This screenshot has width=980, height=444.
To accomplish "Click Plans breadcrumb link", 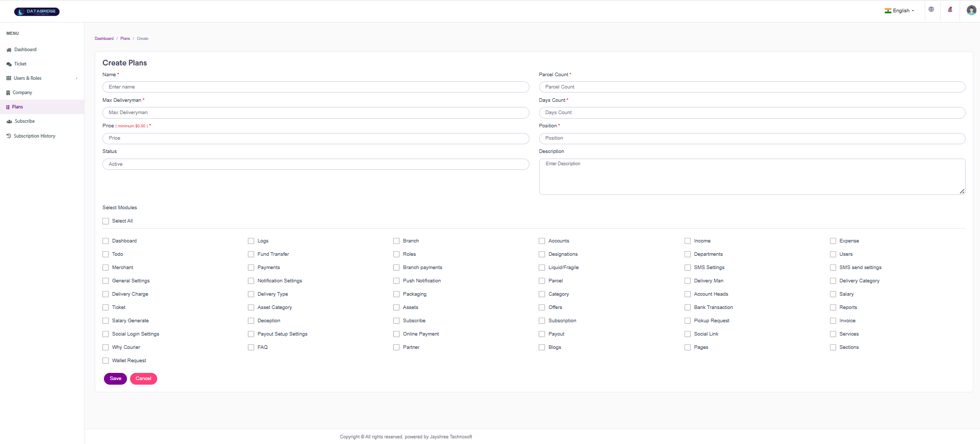I will 125,38.
